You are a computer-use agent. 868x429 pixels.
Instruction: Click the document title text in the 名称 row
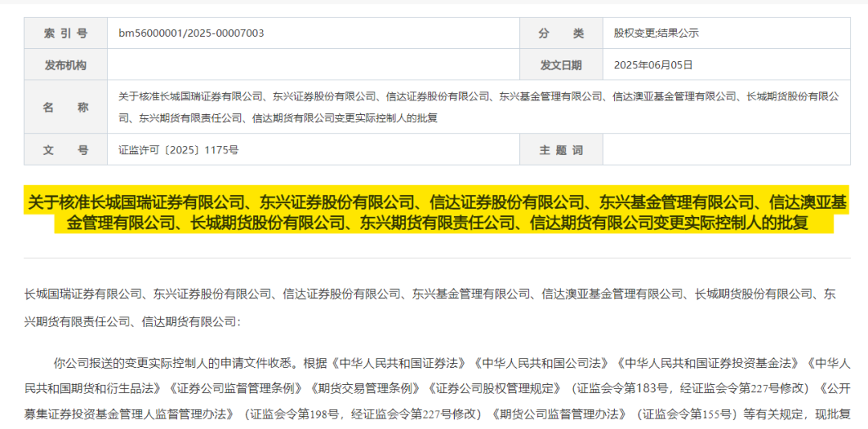pyautogui.click(x=479, y=108)
